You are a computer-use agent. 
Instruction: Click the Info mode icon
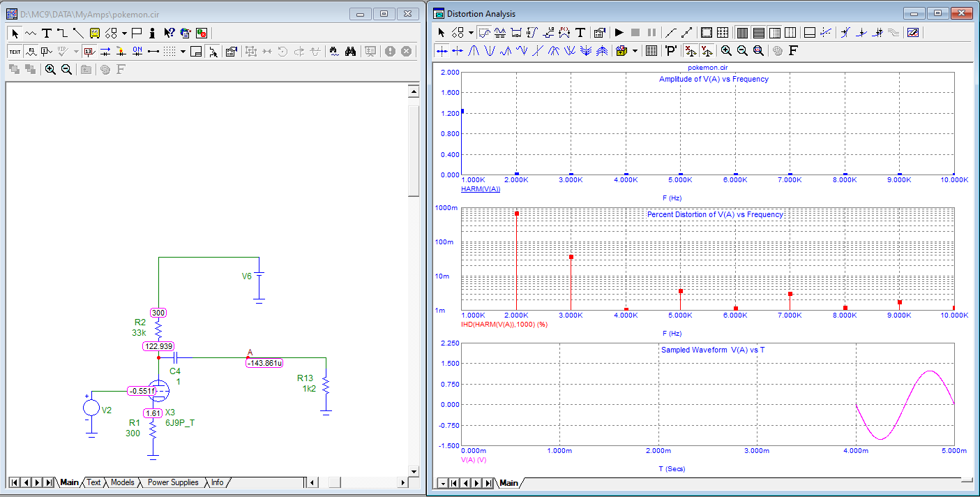tap(152, 33)
